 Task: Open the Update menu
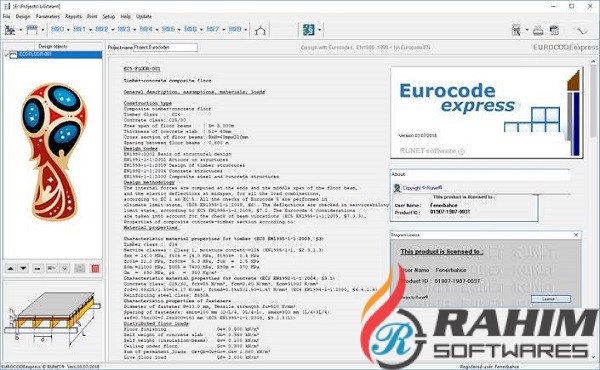click(x=144, y=16)
